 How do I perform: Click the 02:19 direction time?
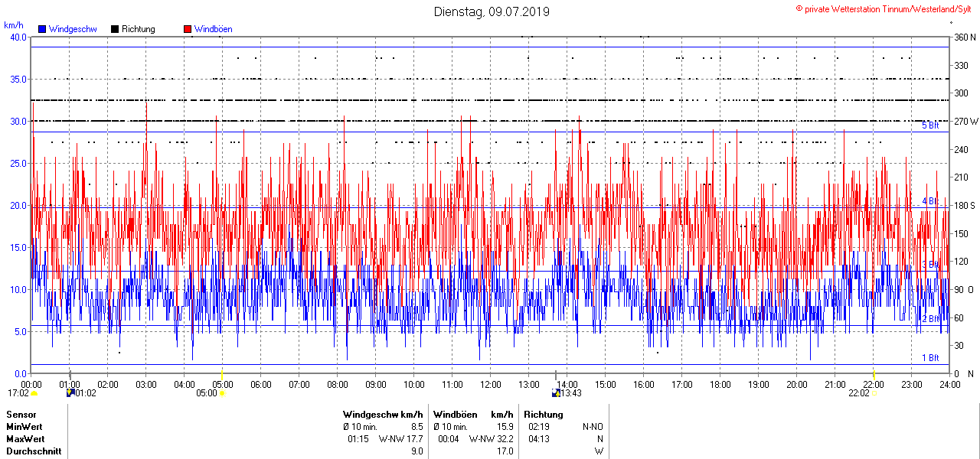point(539,427)
